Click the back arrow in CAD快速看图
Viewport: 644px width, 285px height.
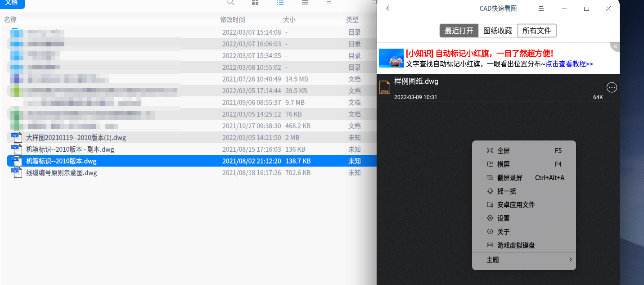point(388,8)
